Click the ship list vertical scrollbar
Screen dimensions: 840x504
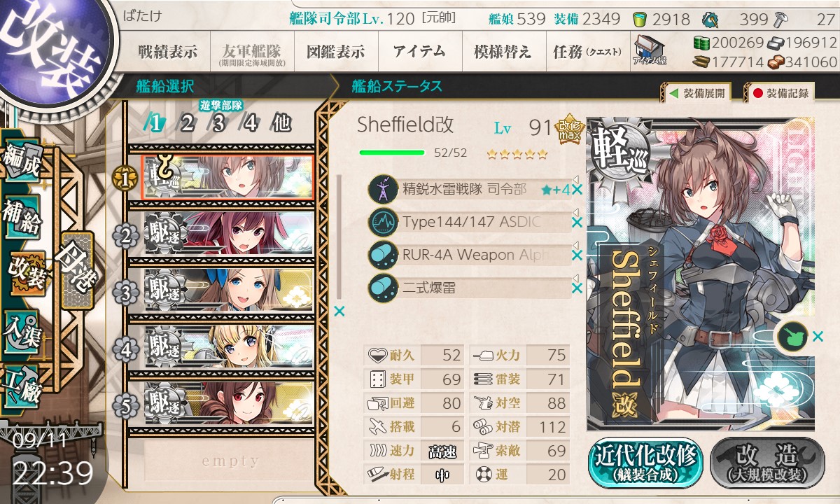point(340,238)
